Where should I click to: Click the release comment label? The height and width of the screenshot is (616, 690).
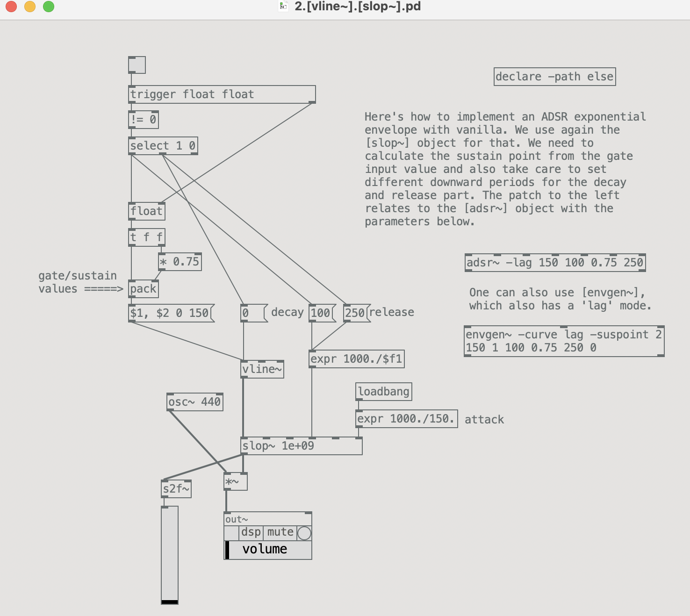coord(392,312)
